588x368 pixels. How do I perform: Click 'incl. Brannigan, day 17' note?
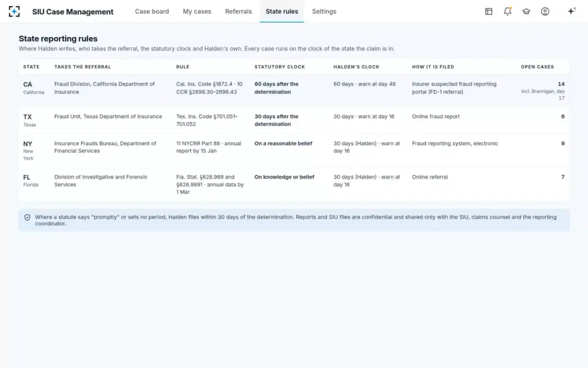pos(543,95)
